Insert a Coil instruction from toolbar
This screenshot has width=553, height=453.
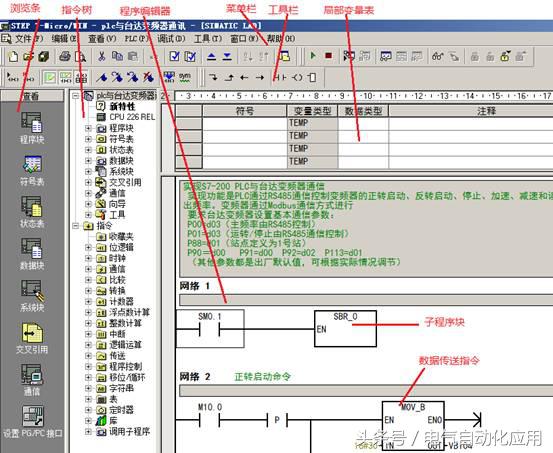coord(297,77)
